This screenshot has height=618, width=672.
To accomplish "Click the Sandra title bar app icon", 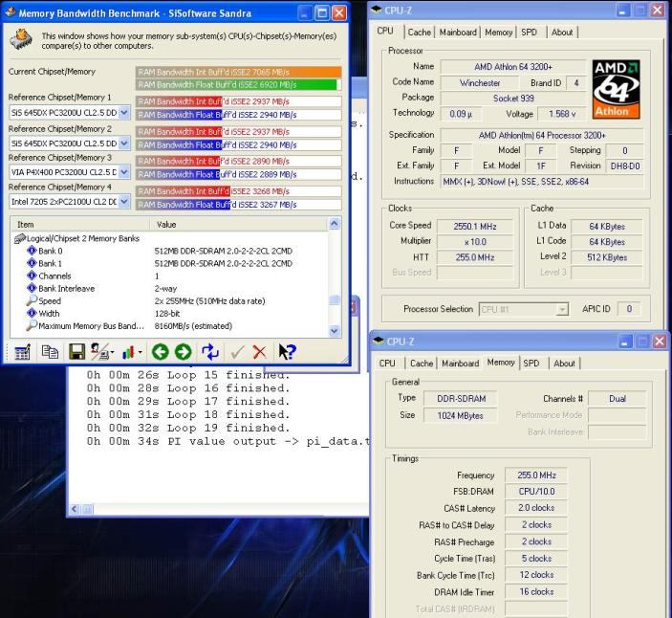I will point(10,12).
